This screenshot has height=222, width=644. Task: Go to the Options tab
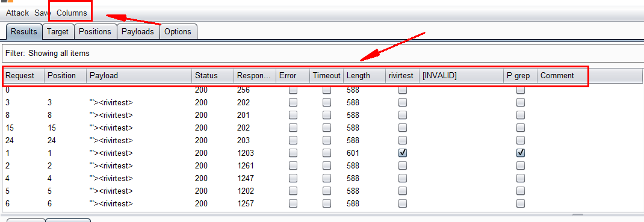pyautogui.click(x=178, y=32)
